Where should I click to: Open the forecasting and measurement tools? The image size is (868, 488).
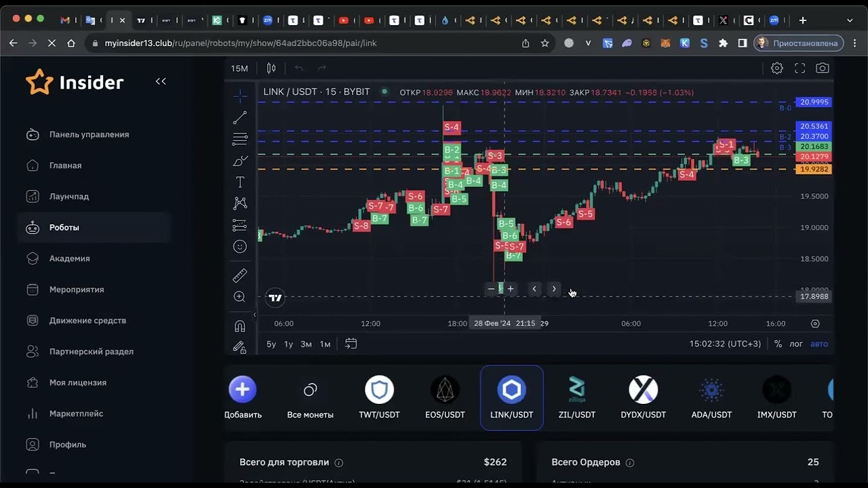(240, 225)
